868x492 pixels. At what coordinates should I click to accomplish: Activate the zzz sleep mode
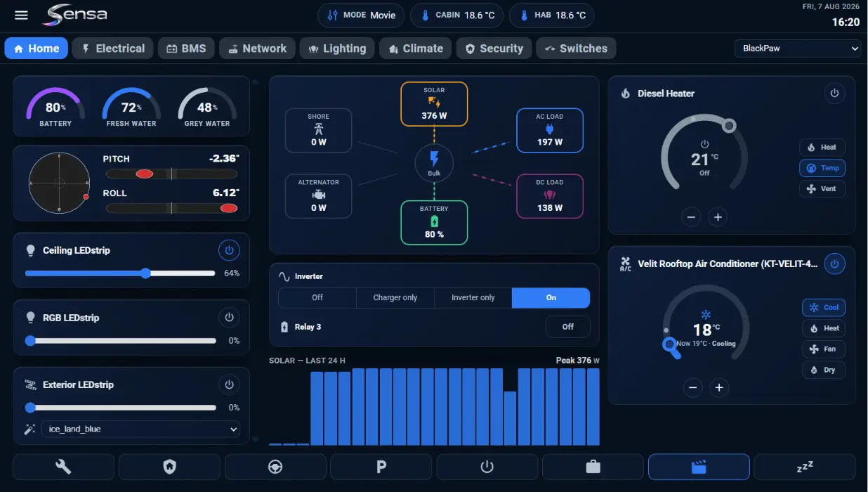tap(805, 467)
